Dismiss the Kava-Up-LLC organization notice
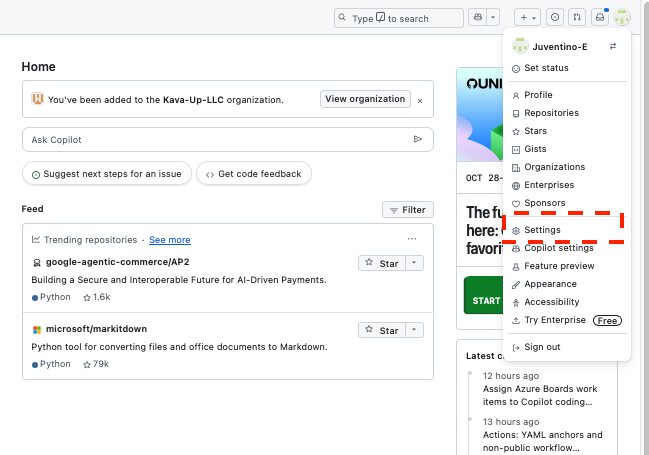649x455 pixels. 420,100
